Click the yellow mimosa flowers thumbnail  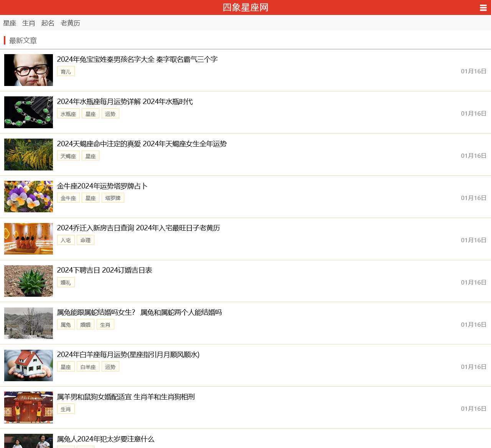tap(28, 154)
